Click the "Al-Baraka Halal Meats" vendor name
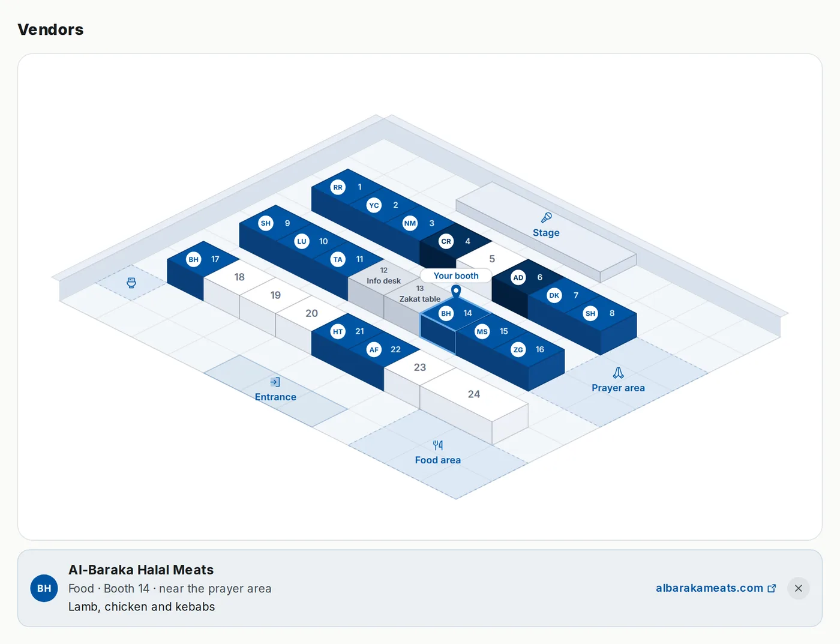The image size is (840, 644). (141, 570)
